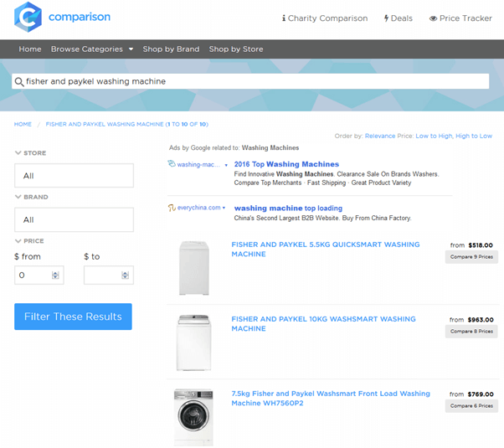Click Compare 6 Prices button
504x448 pixels.
(x=471, y=406)
